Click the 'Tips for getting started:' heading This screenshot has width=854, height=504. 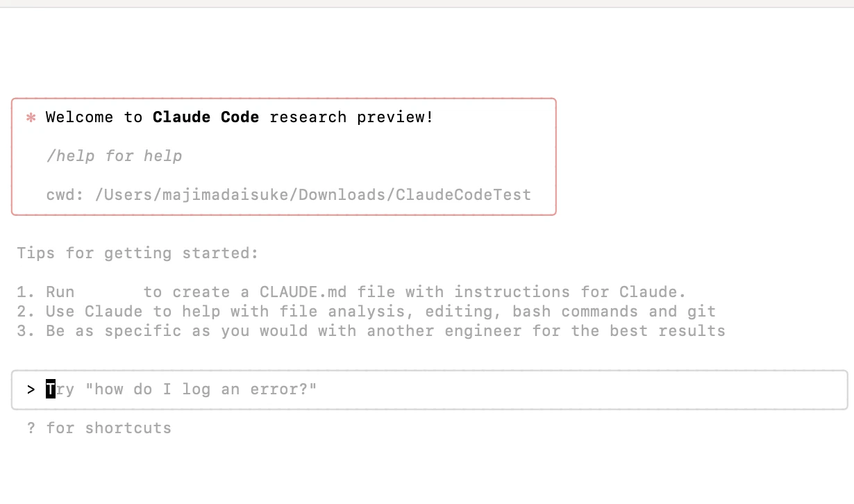tap(137, 253)
